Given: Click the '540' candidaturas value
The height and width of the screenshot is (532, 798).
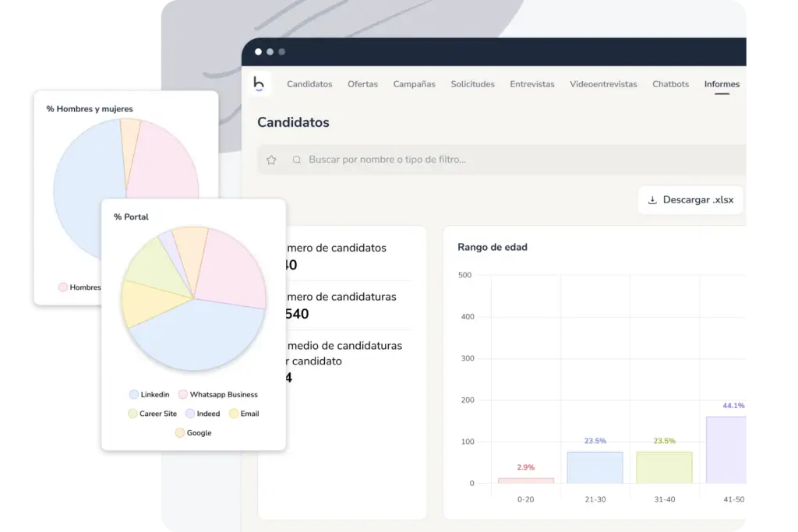Looking at the screenshot, I should pos(297,314).
